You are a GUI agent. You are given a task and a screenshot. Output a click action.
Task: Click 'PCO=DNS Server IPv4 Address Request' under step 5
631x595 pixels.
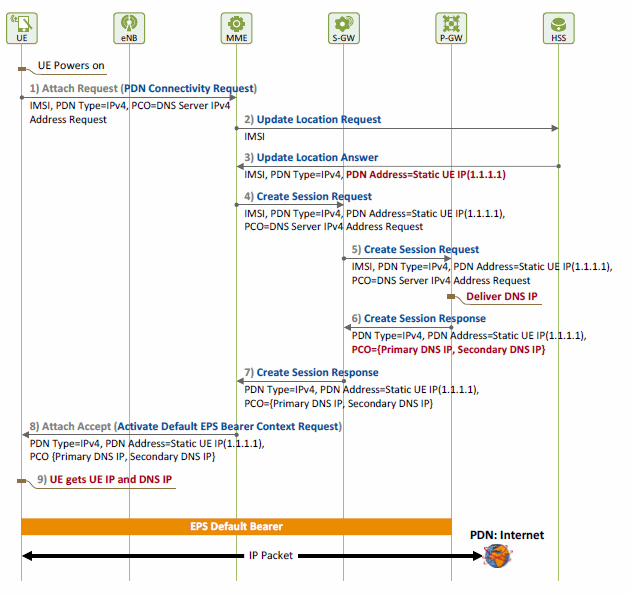pos(441,280)
